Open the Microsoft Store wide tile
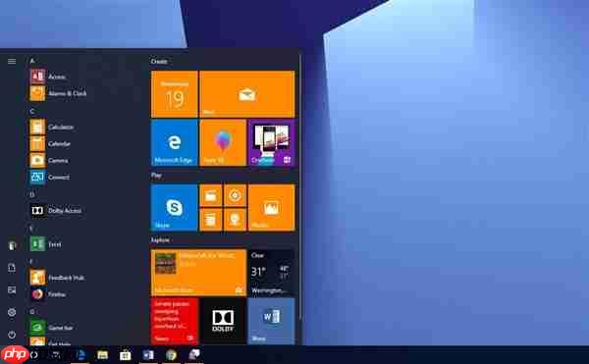 198,273
